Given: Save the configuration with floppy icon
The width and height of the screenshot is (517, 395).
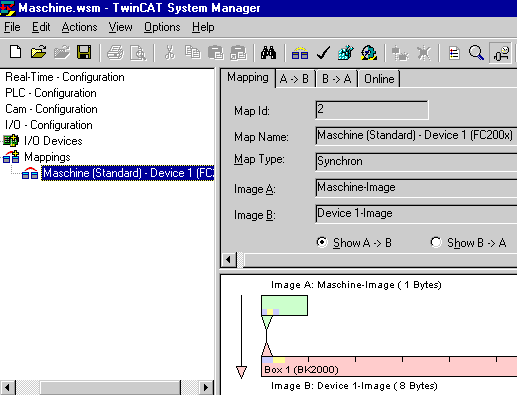Looking at the screenshot, I should (84, 53).
